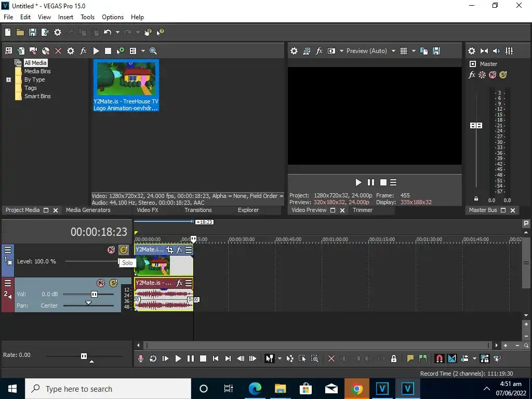Select the Smart Bins folder
This screenshot has height=399, width=532.
[37, 96]
